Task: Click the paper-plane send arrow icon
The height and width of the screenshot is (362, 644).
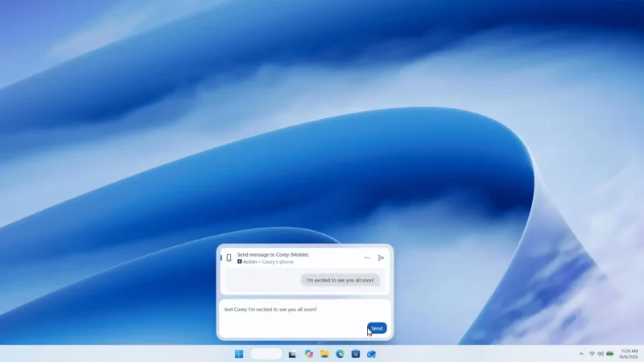Action: [x=381, y=258]
